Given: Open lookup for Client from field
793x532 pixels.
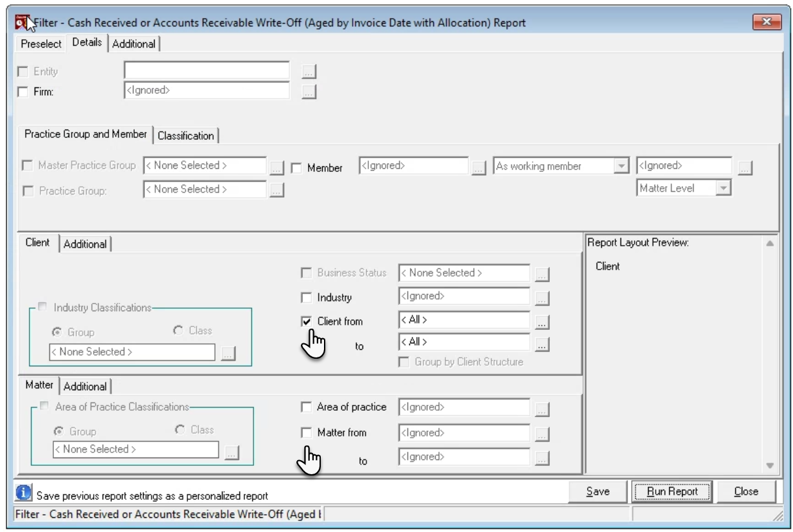Looking at the screenshot, I should [542, 322].
